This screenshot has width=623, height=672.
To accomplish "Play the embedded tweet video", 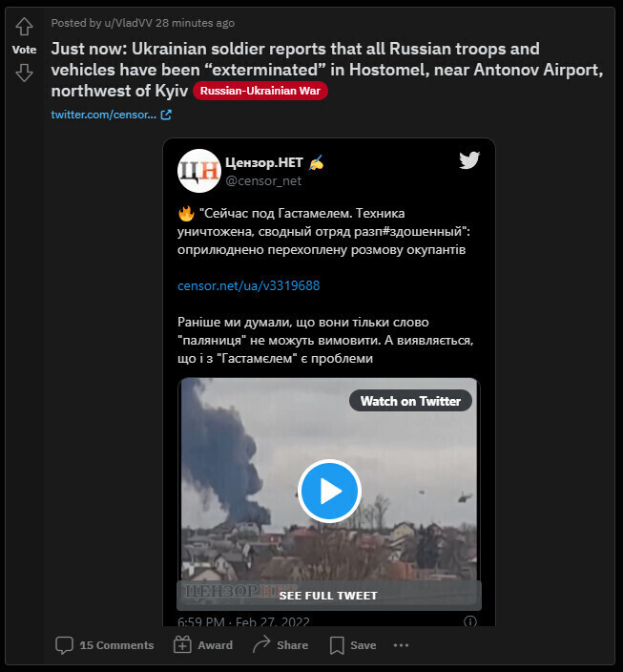I will [x=329, y=491].
